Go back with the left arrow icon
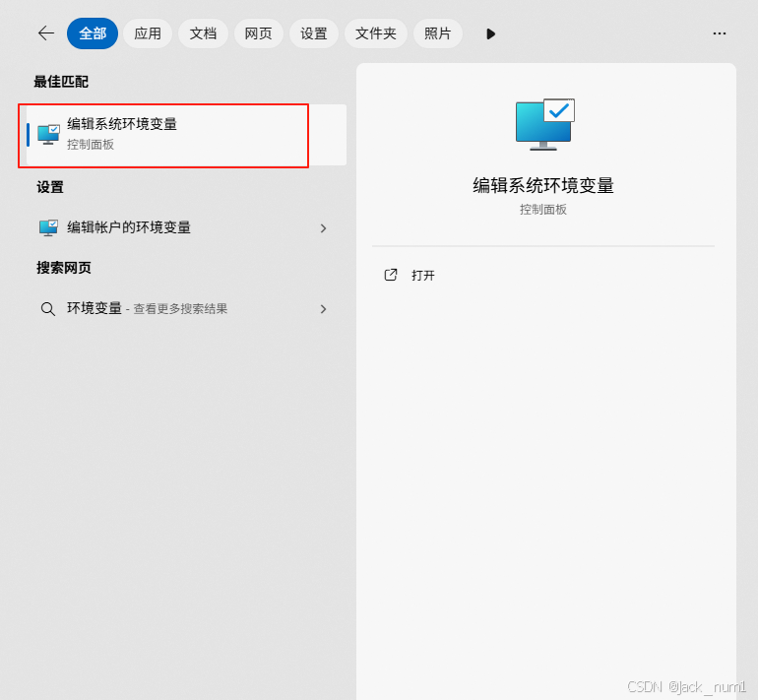This screenshot has height=700, width=758. pos(46,33)
